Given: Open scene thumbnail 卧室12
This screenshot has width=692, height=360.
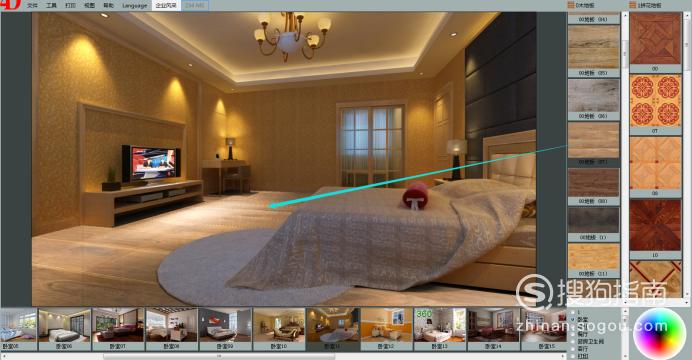Looking at the screenshot, I should coord(387,330).
